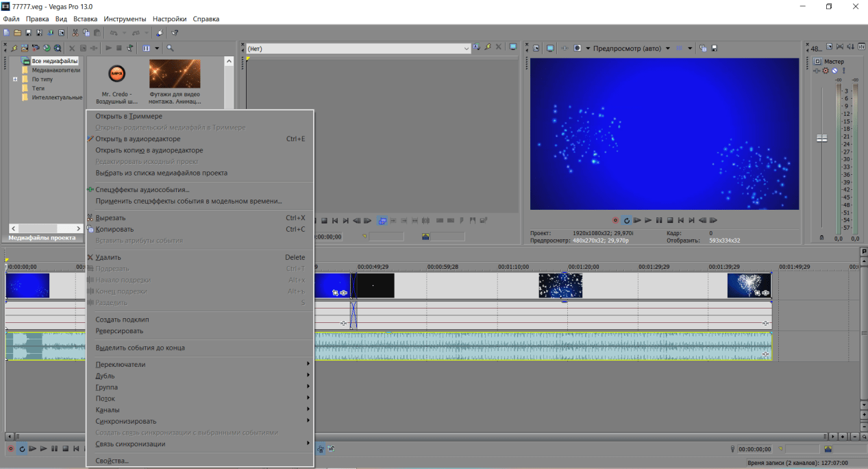This screenshot has height=469, width=868.
Task: Open the Trimmer '(Нет)' media dropdown
Action: point(466,49)
